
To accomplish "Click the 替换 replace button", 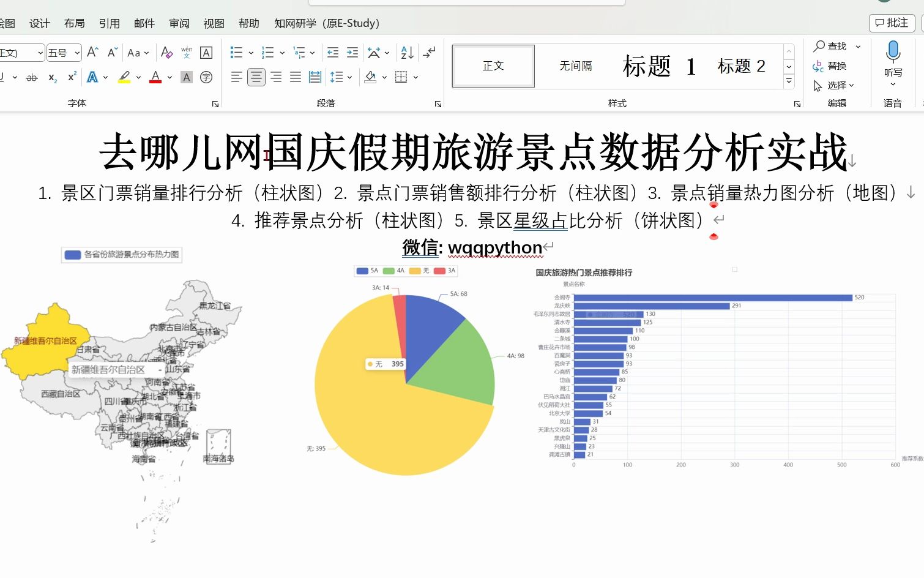I will click(x=830, y=66).
